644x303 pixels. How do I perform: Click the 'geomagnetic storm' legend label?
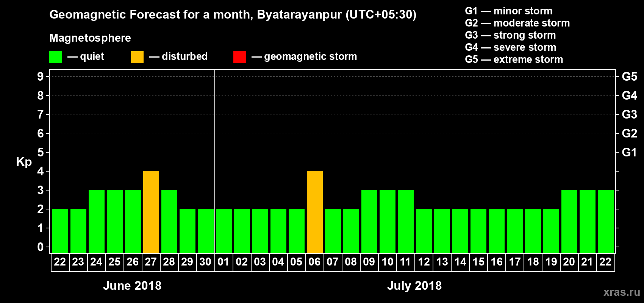pos(311,56)
